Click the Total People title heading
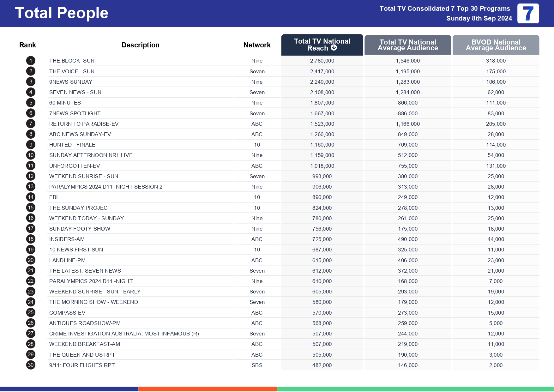The height and width of the screenshot is (392, 554). [62, 13]
